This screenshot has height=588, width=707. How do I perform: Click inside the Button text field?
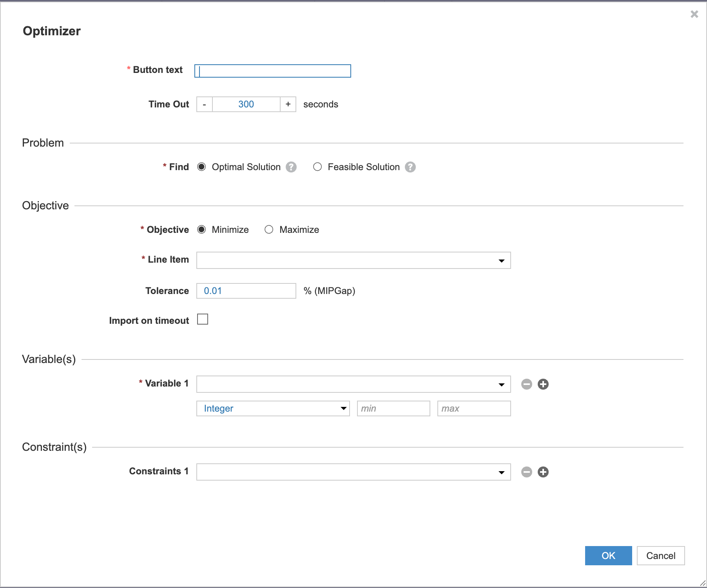[x=272, y=71]
